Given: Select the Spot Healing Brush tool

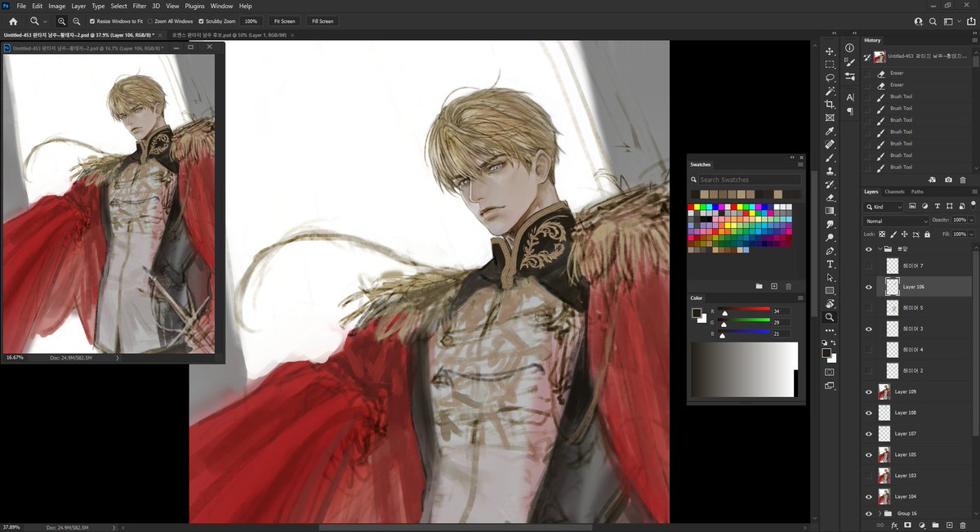Looking at the screenshot, I should (x=830, y=145).
